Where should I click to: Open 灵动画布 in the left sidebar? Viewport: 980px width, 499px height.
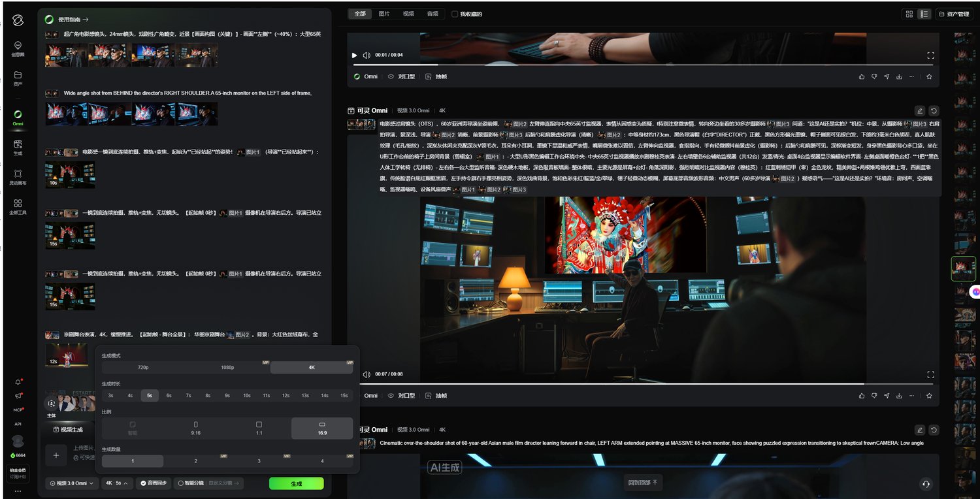pyautogui.click(x=18, y=177)
